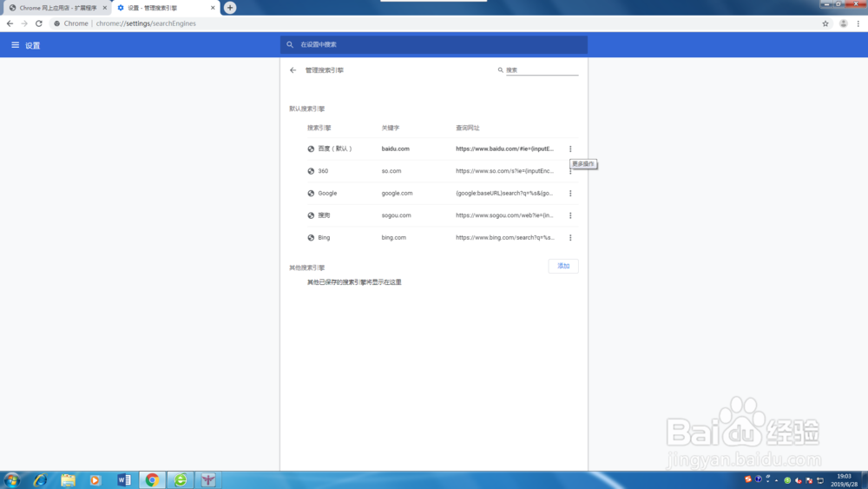Open a new browser tab
868x489 pixels.
click(x=230, y=8)
